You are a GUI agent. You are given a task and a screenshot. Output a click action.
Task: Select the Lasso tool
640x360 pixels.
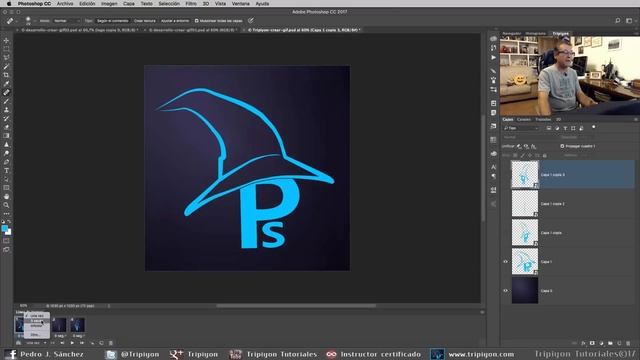coord(6,58)
